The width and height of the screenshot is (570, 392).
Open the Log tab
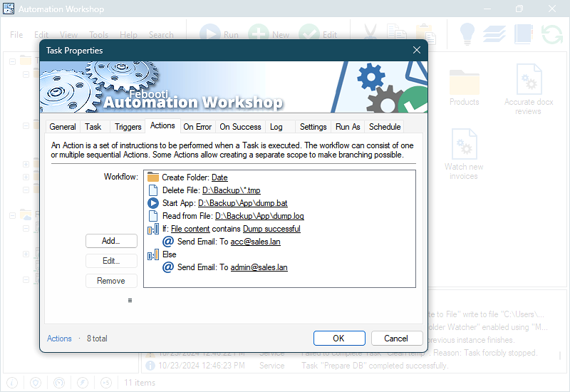pos(276,127)
